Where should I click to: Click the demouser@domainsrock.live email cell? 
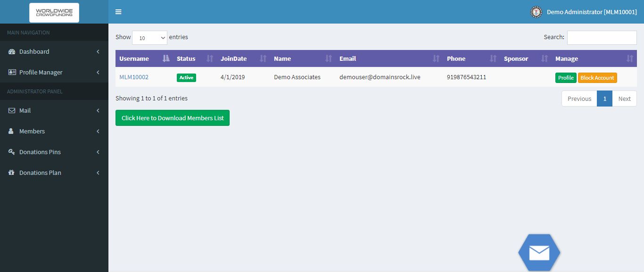(x=380, y=77)
